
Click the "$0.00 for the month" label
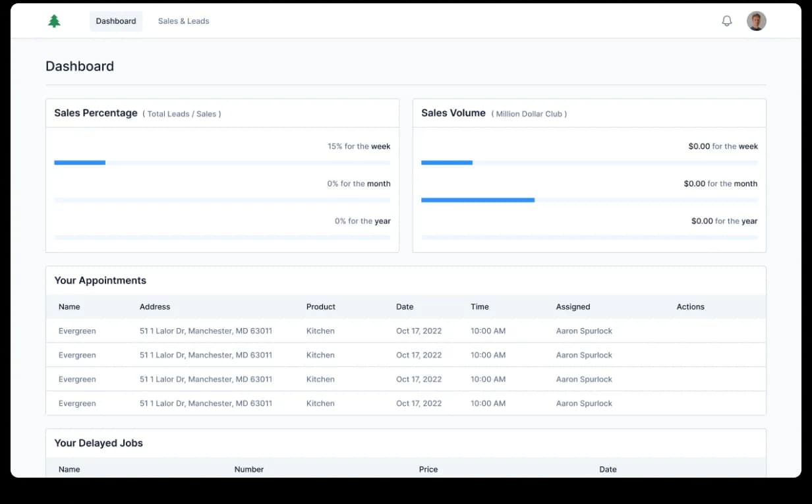point(721,184)
